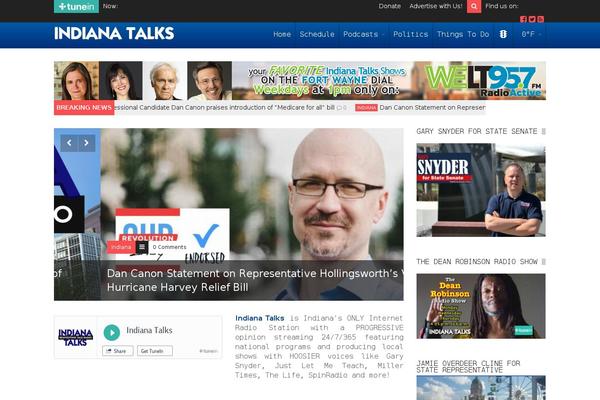This screenshot has width=600, height=400.
Task: Click the Indiana Talks player logo thumbnail
Action: [x=75, y=337]
